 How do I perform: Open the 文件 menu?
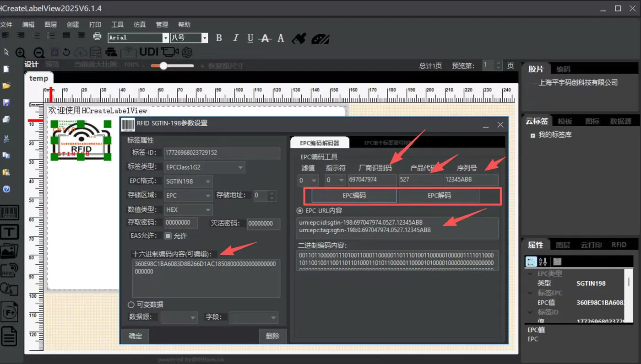(x=6, y=25)
